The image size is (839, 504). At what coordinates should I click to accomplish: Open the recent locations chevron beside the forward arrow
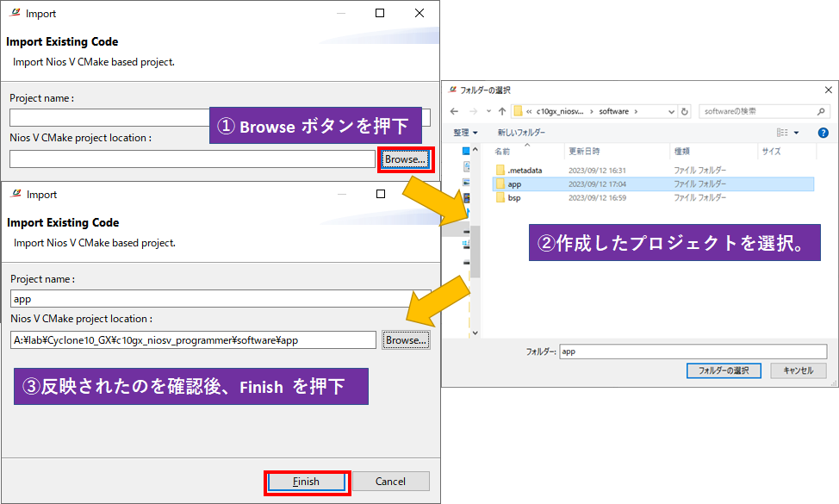(488, 111)
